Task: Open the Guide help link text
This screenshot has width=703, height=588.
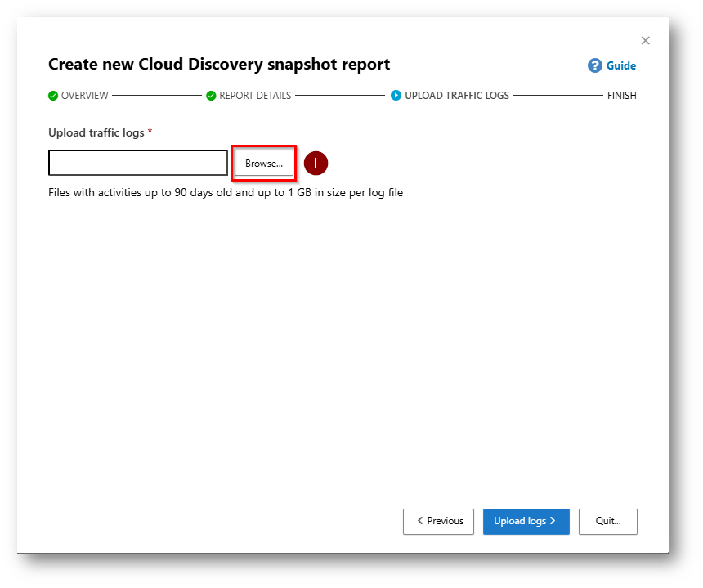Action: (x=620, y=66)
